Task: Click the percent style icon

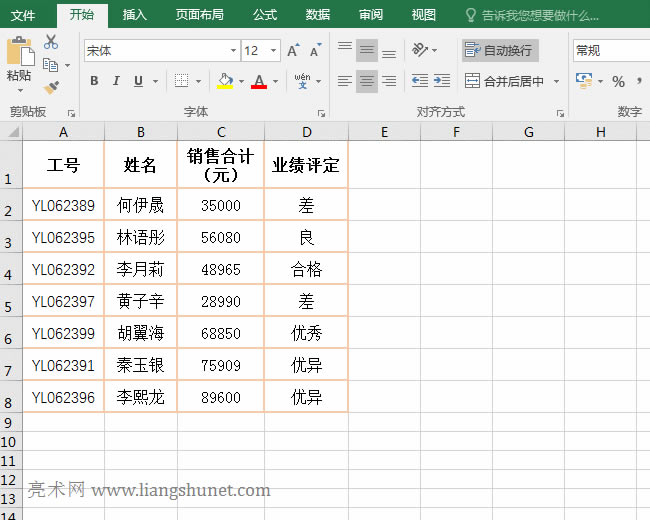Action: click(x=618, y=81)
